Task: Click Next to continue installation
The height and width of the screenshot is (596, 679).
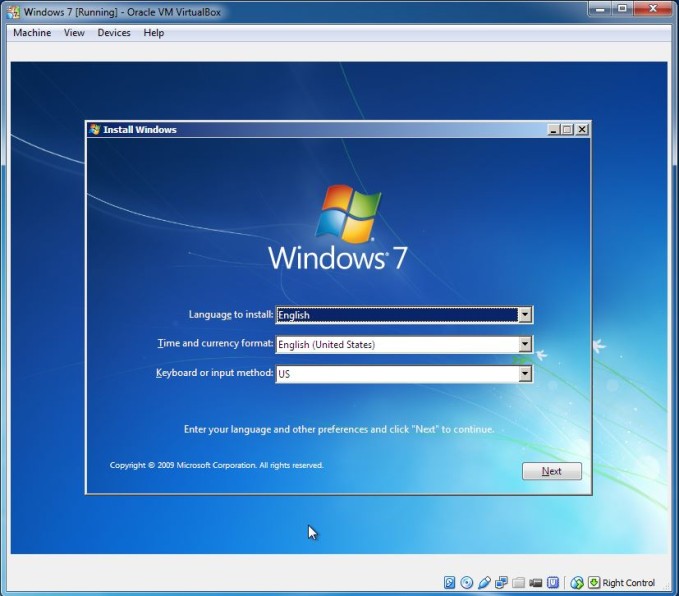Action: point(552,471)
